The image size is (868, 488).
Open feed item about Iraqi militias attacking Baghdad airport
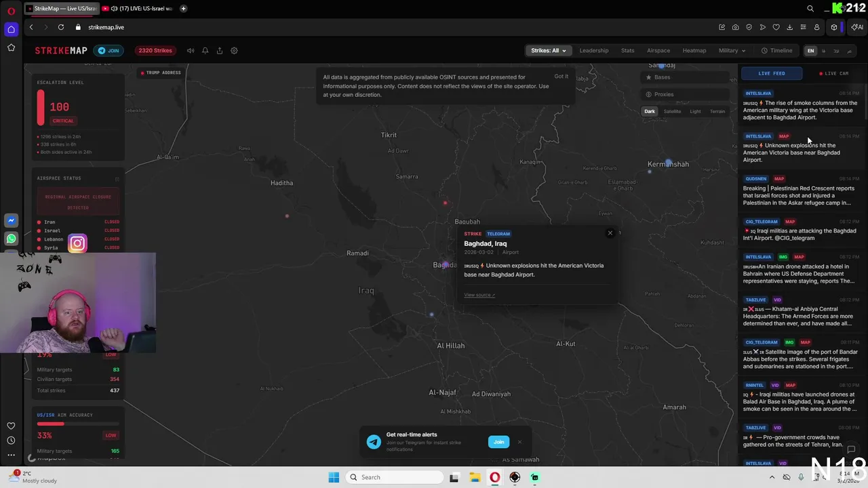click(800, 230)
